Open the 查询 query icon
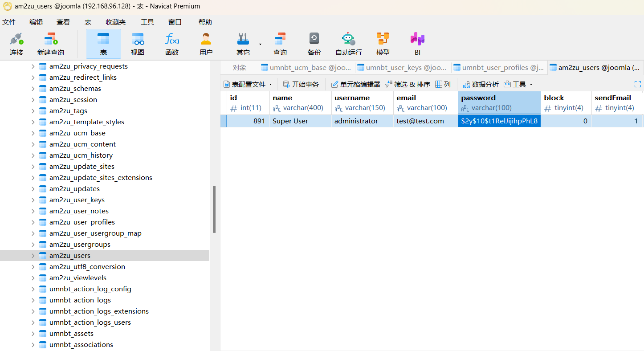This screenshot has height=351, width=644. click(280, 44)
